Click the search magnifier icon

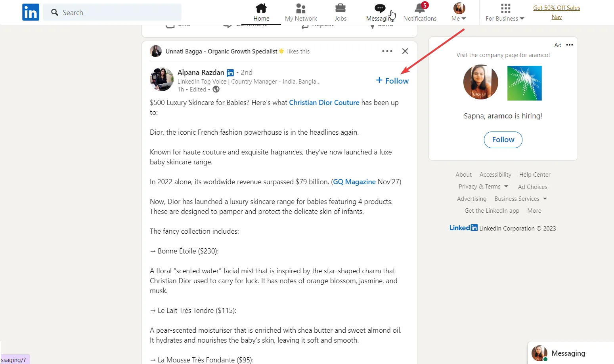point(55,12)
